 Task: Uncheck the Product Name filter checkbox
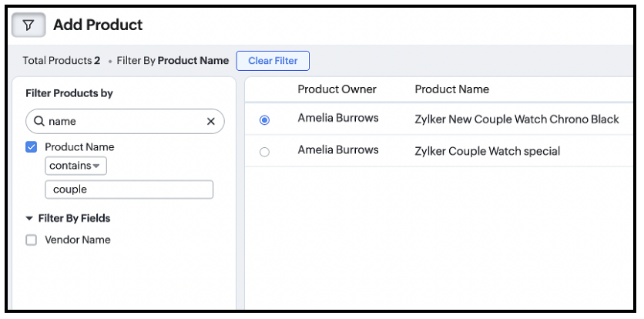click(x=32, y=147)
